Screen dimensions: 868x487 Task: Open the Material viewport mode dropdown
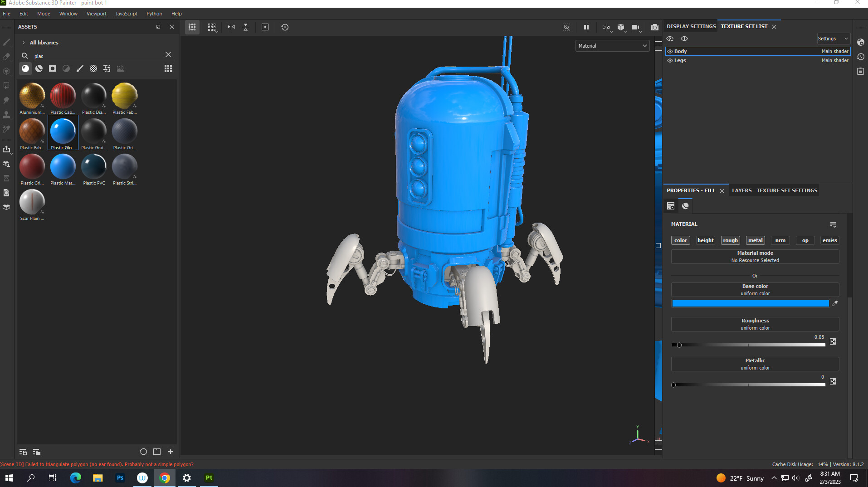coord(612,46)
